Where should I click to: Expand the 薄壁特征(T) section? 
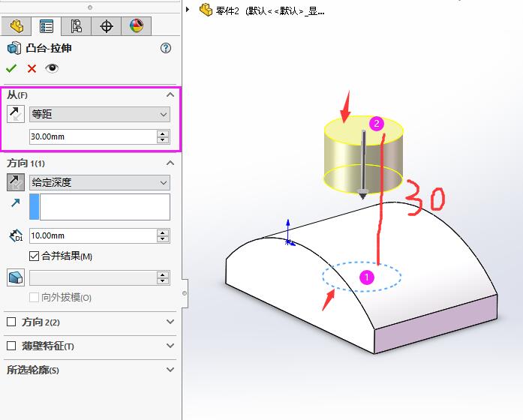click(x=170, y=346)
